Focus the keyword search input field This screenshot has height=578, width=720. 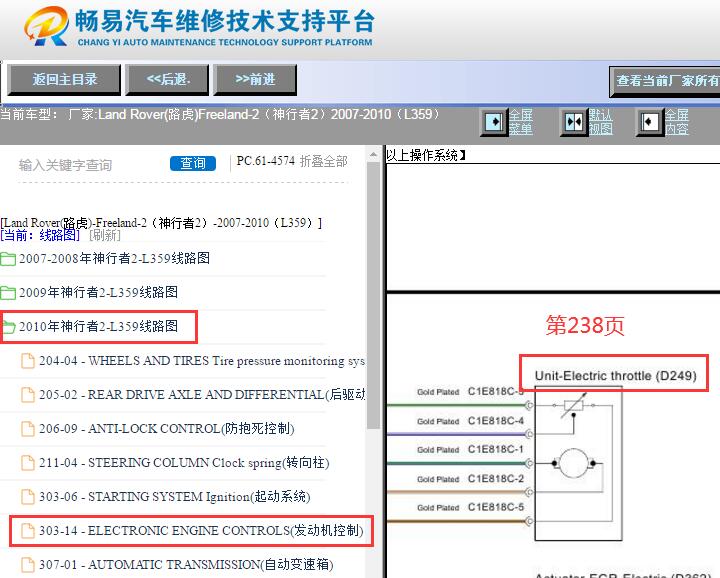tap(92, 165)
